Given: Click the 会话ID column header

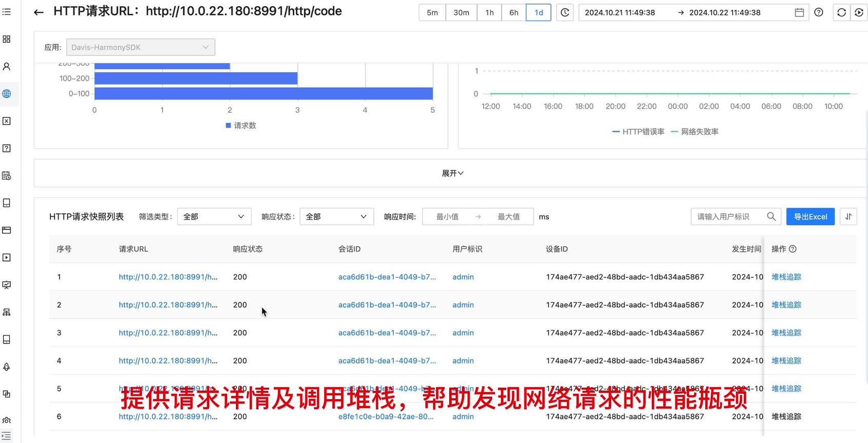Looking at the screenshot, I should point(349,249).
